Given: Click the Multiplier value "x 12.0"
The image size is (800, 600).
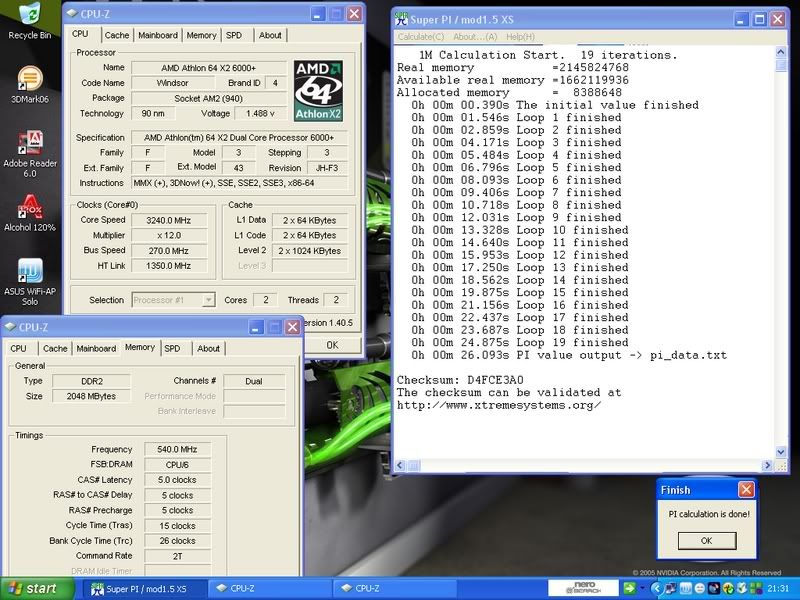Looking at the screenshot, I should click(169, 235).
